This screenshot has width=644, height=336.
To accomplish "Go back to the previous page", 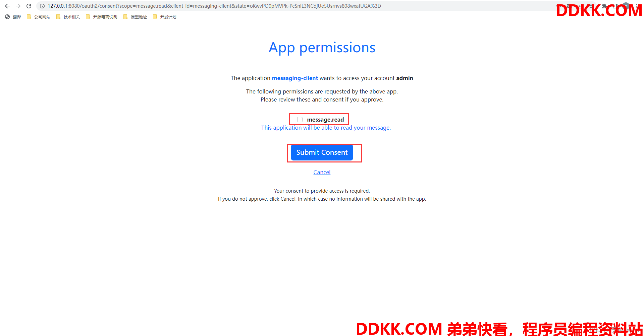I will coord(7,6).
